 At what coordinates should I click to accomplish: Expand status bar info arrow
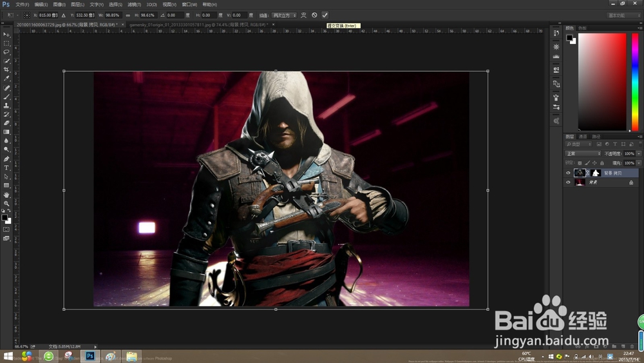point(96,346)
